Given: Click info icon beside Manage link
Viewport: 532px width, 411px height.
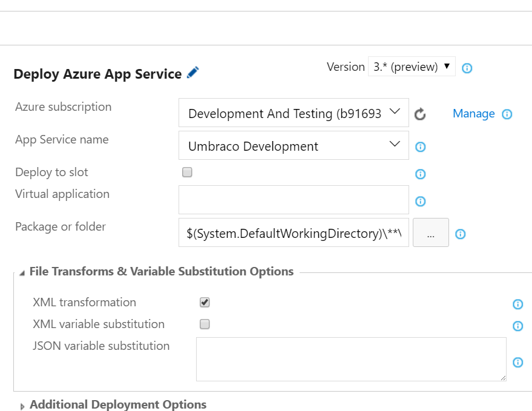Looking at the screenshot, I should [507, 114].
